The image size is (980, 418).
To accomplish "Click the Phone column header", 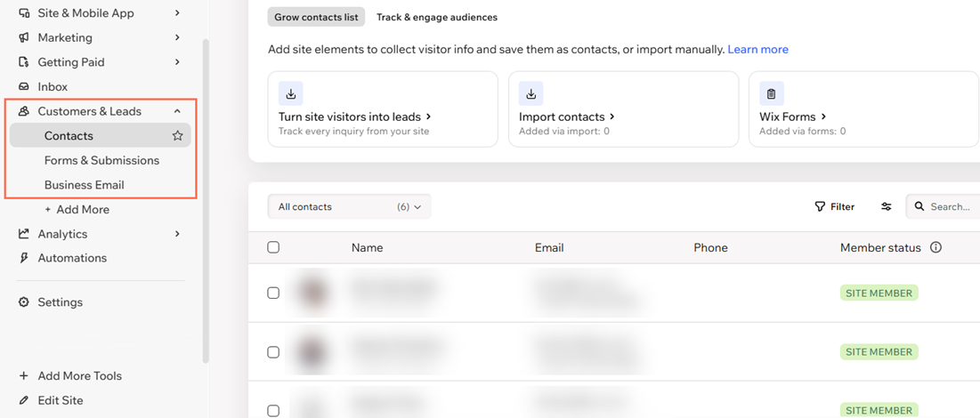I will click(x=710, y=247).
